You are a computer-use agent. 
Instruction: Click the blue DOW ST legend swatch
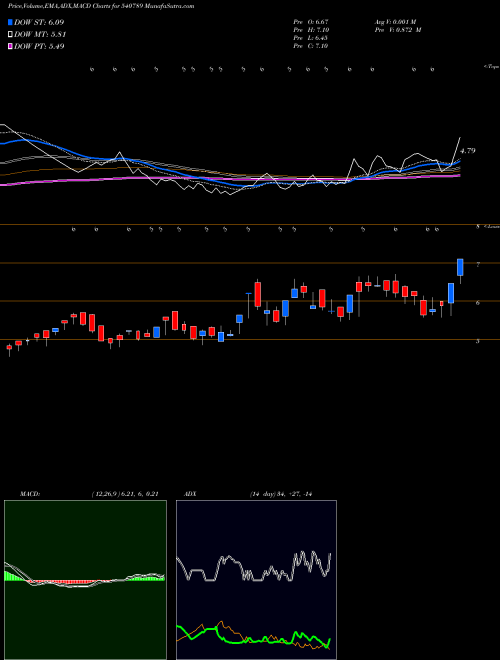10,22
